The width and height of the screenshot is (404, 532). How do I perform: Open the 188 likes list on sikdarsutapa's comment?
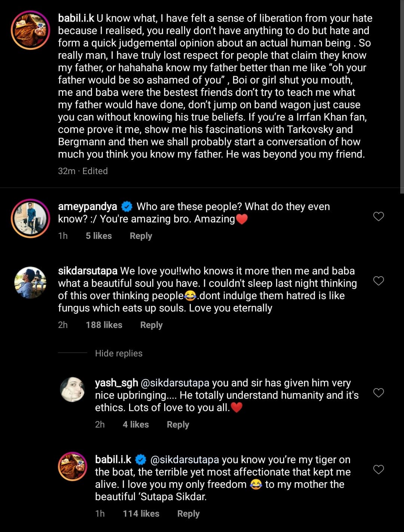coord(104,325)
